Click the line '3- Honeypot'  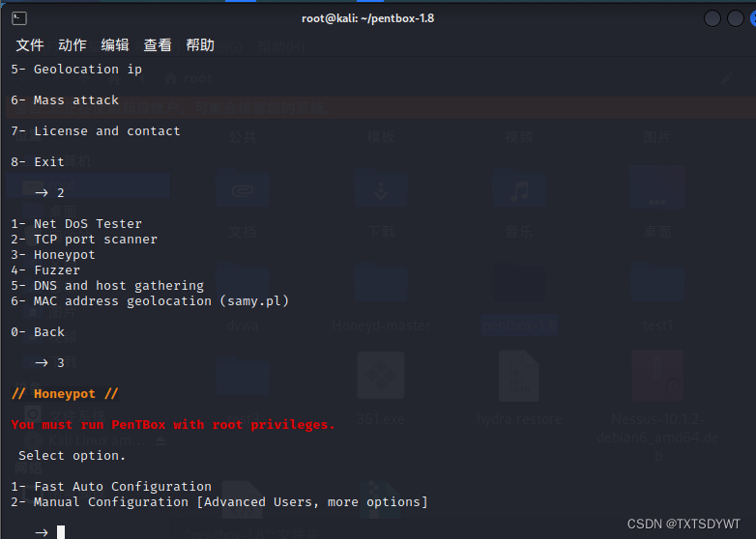click(x=53, y=255)
